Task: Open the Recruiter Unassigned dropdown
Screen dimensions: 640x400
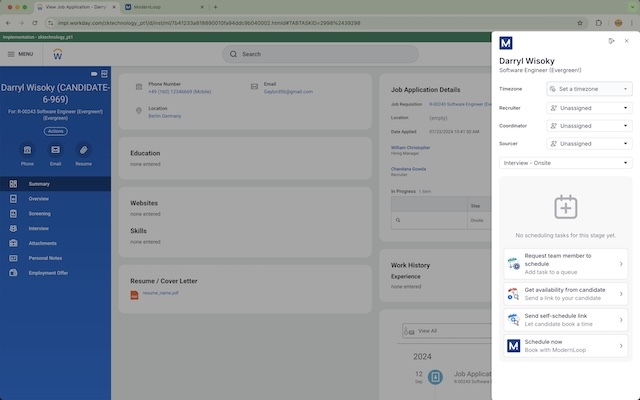Action: click(589, 108)
